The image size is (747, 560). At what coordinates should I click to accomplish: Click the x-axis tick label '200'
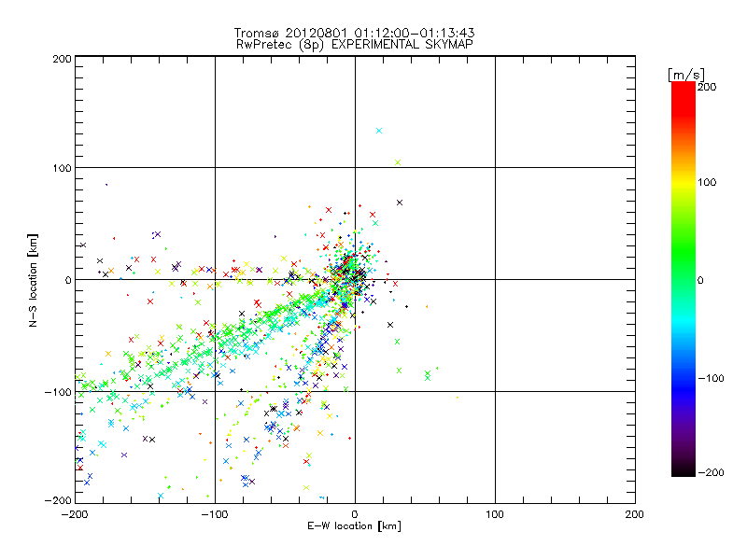635,514
